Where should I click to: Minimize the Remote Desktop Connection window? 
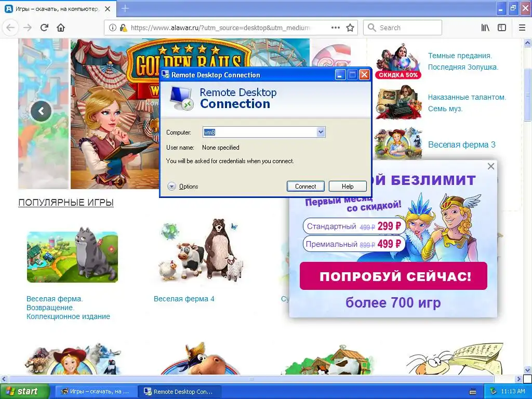pyautogui.click(x=340, y=75)
